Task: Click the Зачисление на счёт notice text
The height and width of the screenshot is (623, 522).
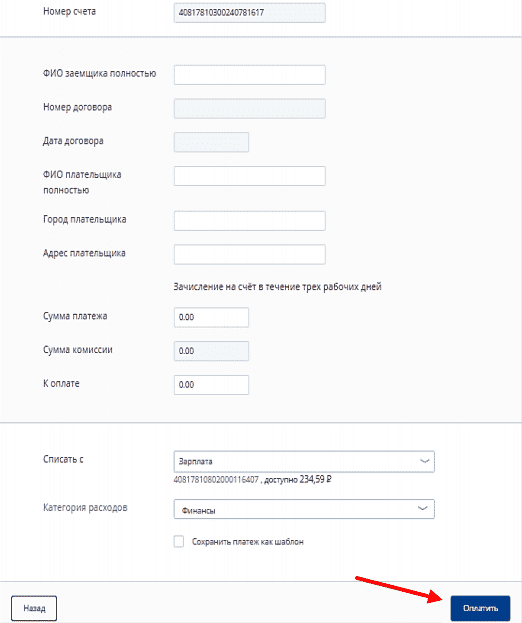Action: pos(277,287)
